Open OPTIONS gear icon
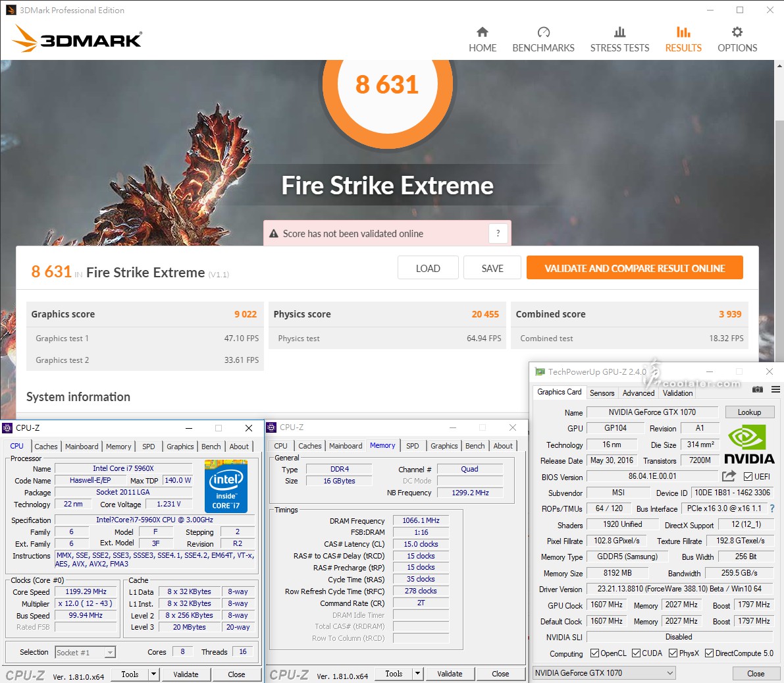 (x=737, y=32)
